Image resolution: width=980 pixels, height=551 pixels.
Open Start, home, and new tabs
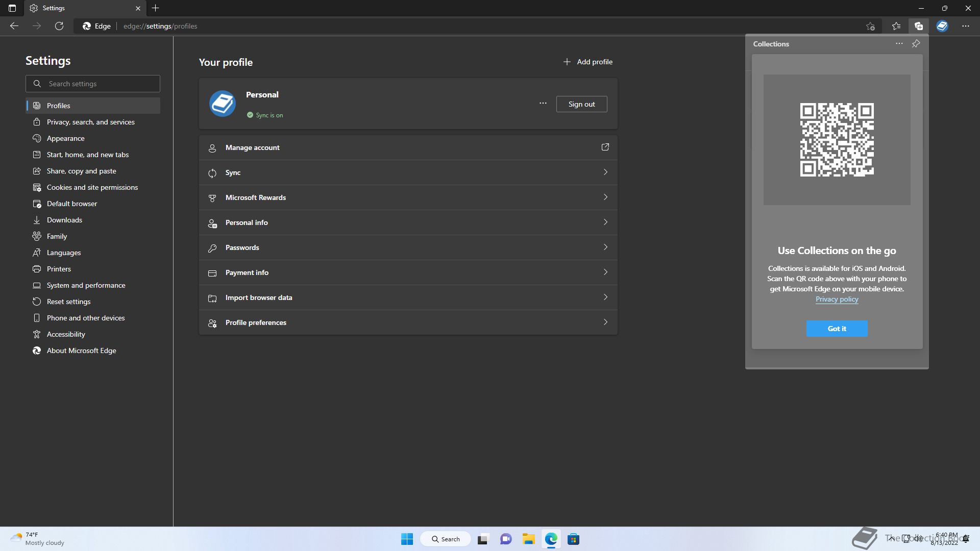click(93, 155)
